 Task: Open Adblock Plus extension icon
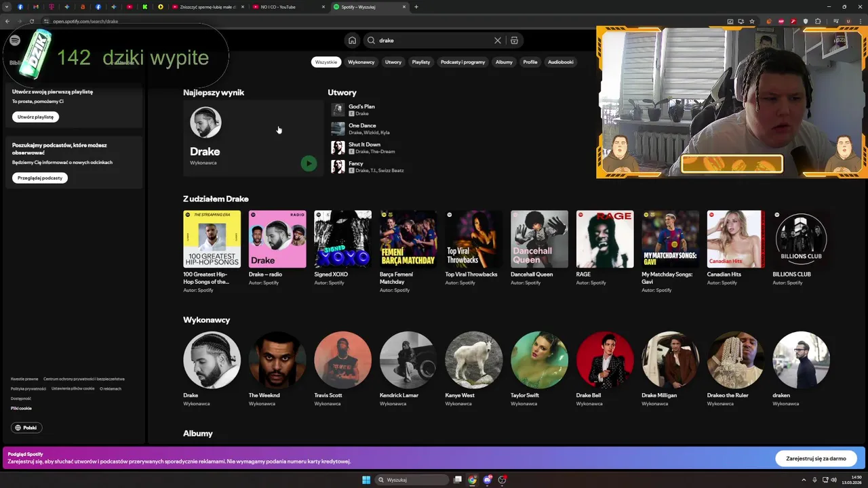tap(781, 21)
